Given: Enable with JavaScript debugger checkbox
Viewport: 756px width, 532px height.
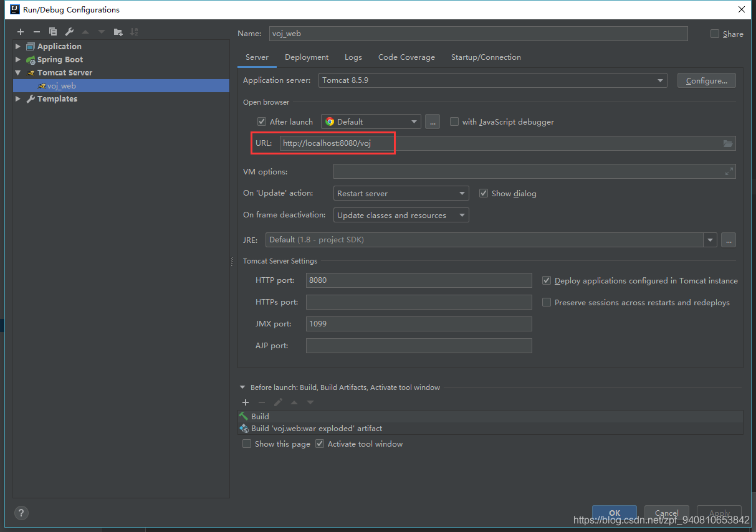Looking at the screenshot, I should pyautogui.click(x=454, y=121).
